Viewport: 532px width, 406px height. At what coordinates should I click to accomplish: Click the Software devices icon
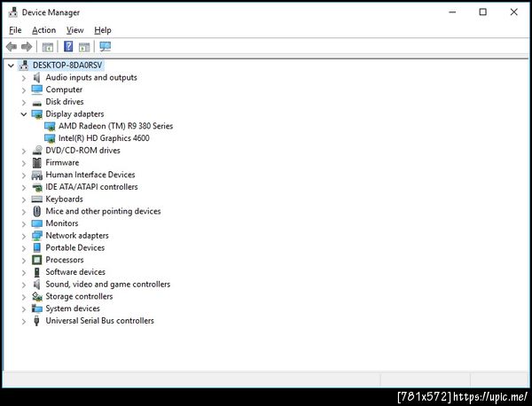(x=36, y=272)
